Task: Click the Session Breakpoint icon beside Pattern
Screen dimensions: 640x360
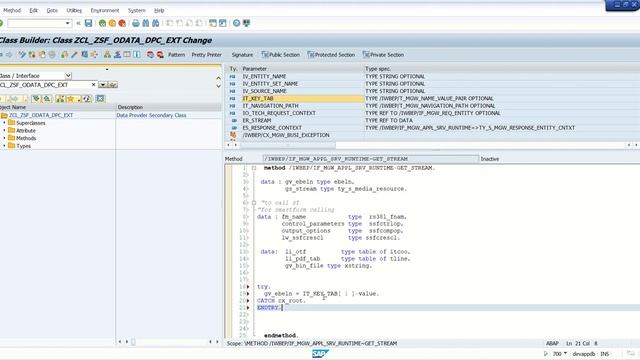Action: tap(160, 54)
